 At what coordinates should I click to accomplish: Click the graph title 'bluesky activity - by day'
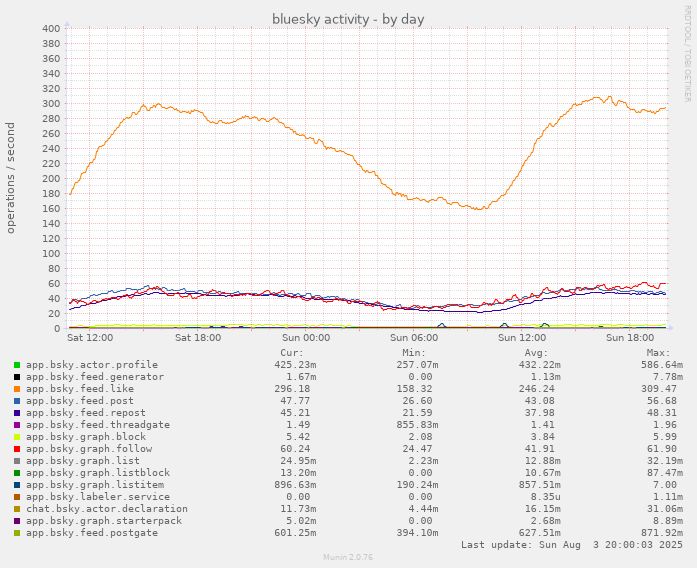(348, 19)
